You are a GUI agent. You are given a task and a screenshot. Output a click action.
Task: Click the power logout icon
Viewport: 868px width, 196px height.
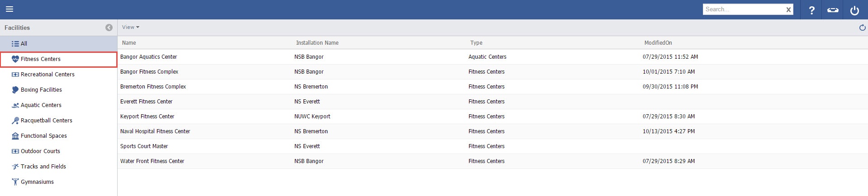tap(854, 10)
